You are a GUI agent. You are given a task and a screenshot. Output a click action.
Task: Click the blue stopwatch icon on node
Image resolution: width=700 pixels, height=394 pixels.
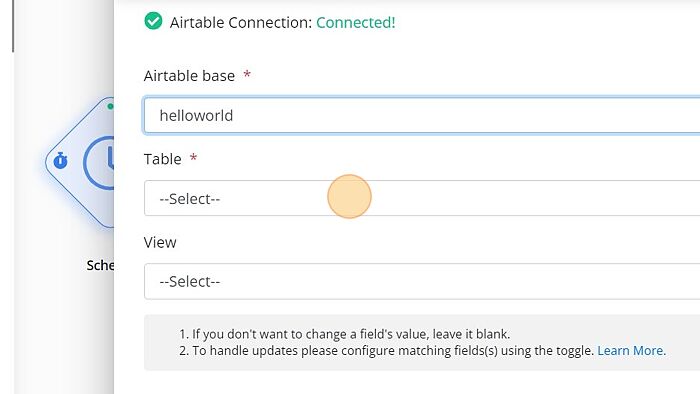pos(60,161)
